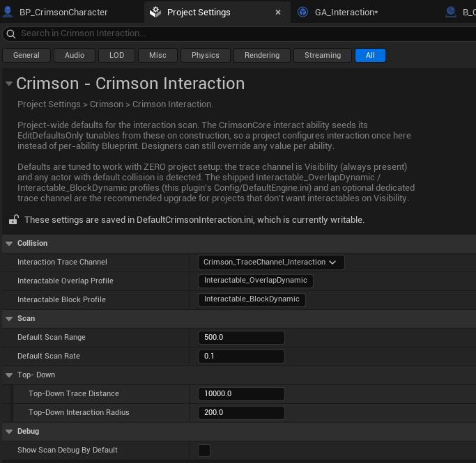Click the Show Scan Debug By Default label
Image resolution: width=476 pixels, height=463 pixels.
pyautogui.click(x=68, y=450)
